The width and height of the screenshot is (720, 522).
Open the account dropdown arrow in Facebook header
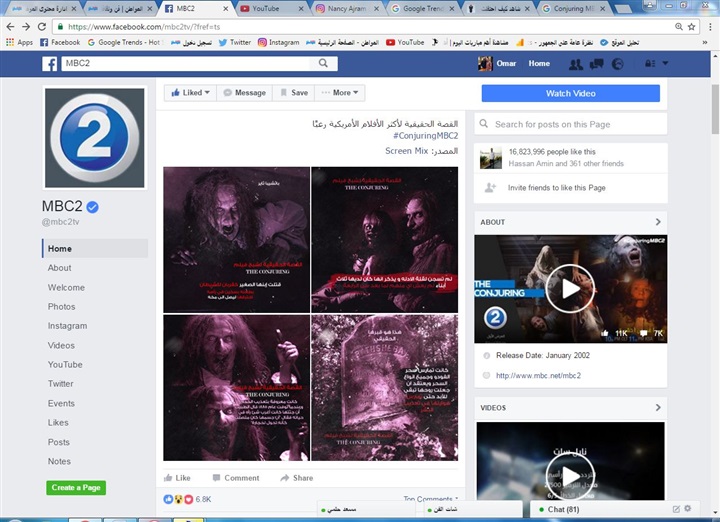[665, 63]
